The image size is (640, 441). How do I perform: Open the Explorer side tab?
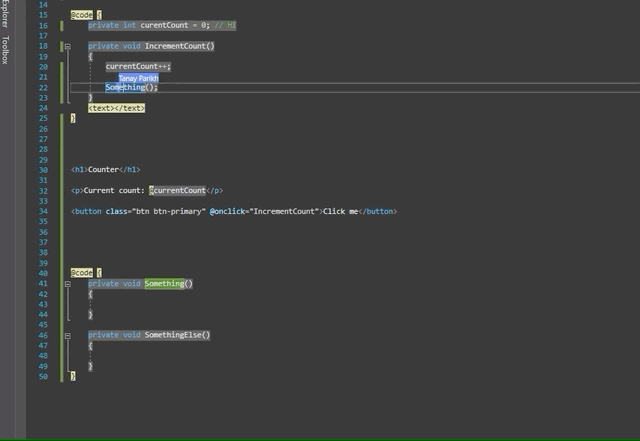click(5, 13)
